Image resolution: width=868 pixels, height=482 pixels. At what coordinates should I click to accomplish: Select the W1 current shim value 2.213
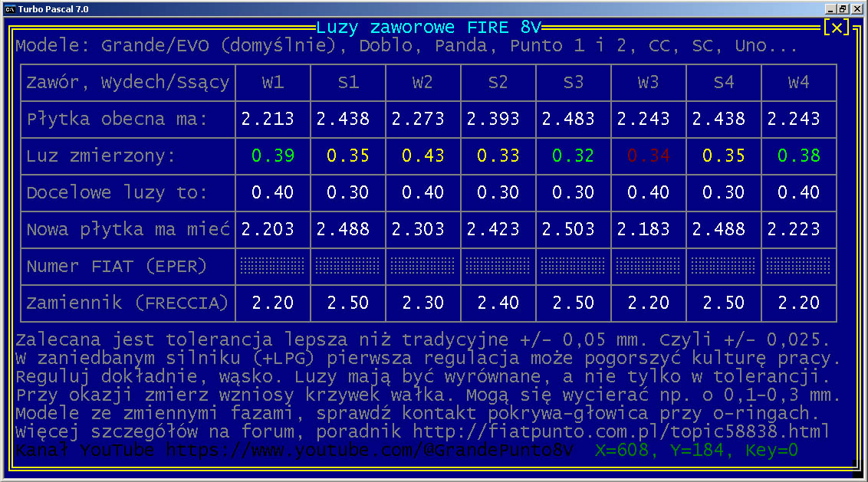(x=273, y=119)
